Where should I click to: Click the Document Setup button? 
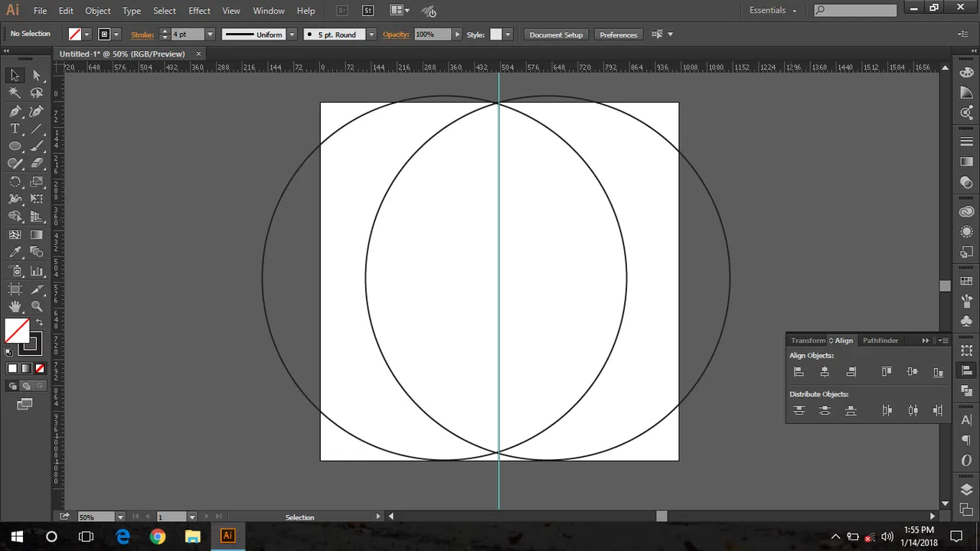pyautogui.click(x=556, y=34)
